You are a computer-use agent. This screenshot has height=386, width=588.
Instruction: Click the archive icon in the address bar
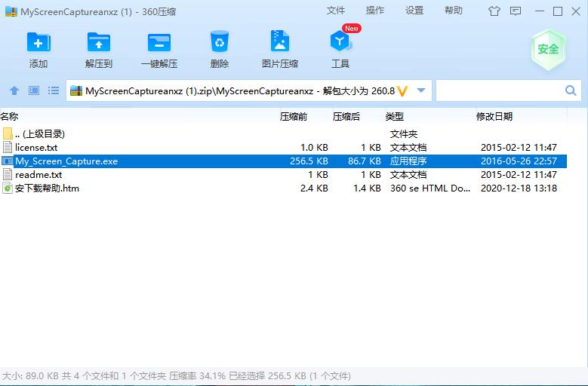coord(76,90)
